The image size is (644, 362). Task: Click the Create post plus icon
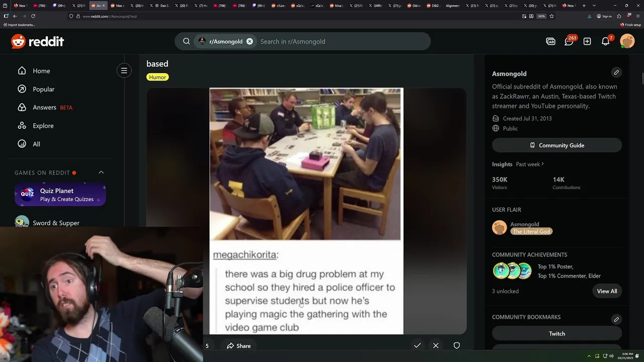coord(587,41)
